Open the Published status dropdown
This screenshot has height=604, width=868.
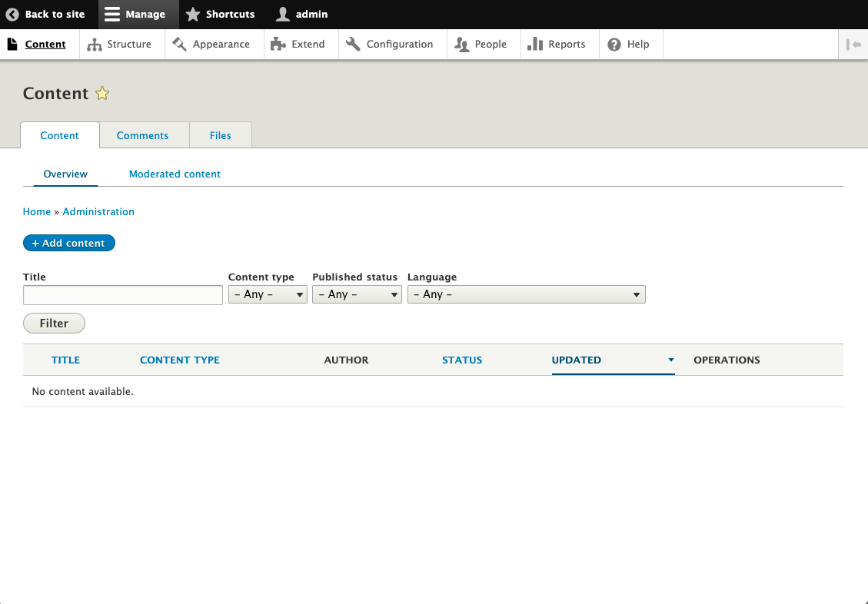pyautogui.click(x=357, y=294)
